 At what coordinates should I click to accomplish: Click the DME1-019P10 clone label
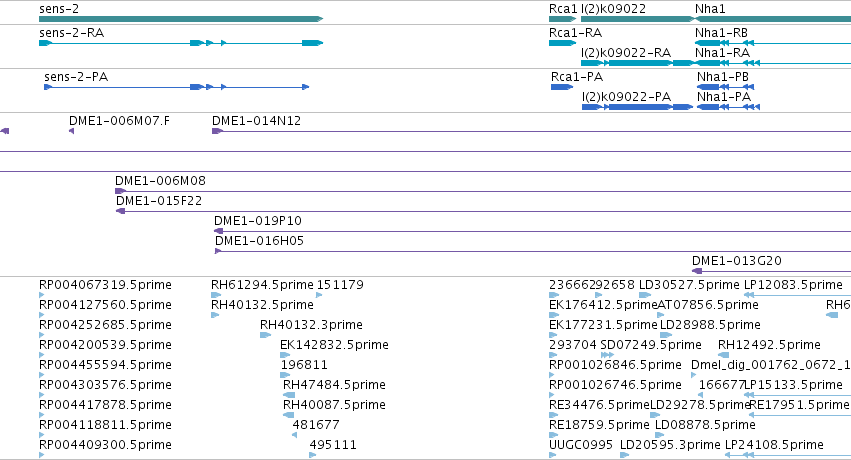click(258, 220)
